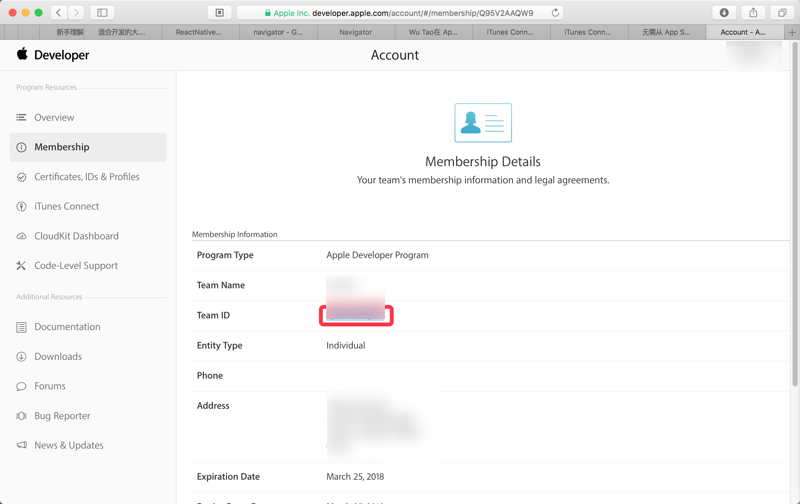Click the Bug Reporter bug icon
Screen dimensions: 800x504
(x=21, y=416)
